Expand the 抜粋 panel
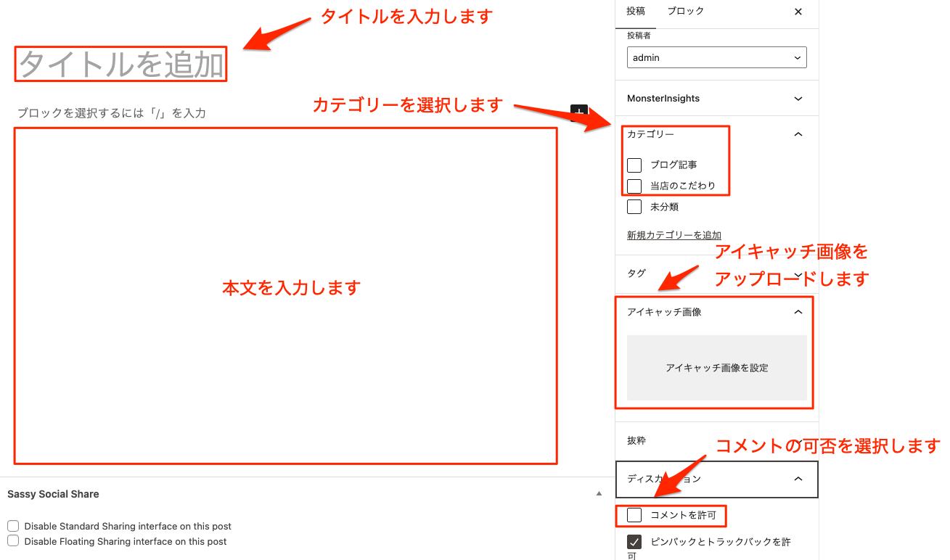Viewport: 950px width, 560px height. [716, 440]
